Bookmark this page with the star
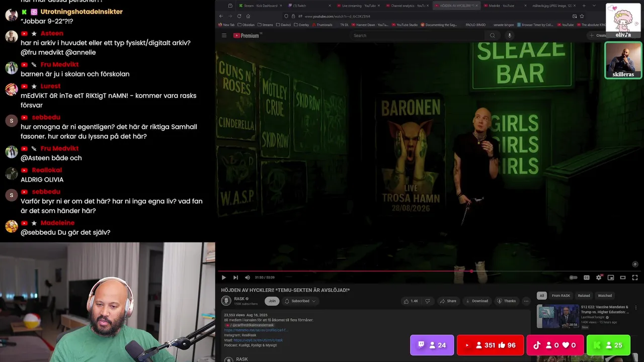The height and width of the screenshot is (362, 644). coord(582,16)
